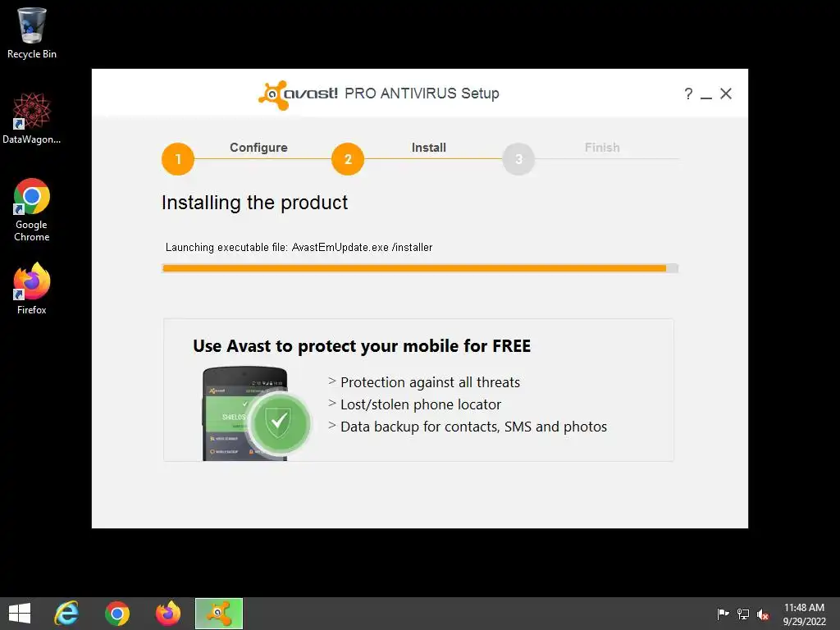Open the help question mark in Avast setup
This screenshot has height=630, width=840.
688,94
